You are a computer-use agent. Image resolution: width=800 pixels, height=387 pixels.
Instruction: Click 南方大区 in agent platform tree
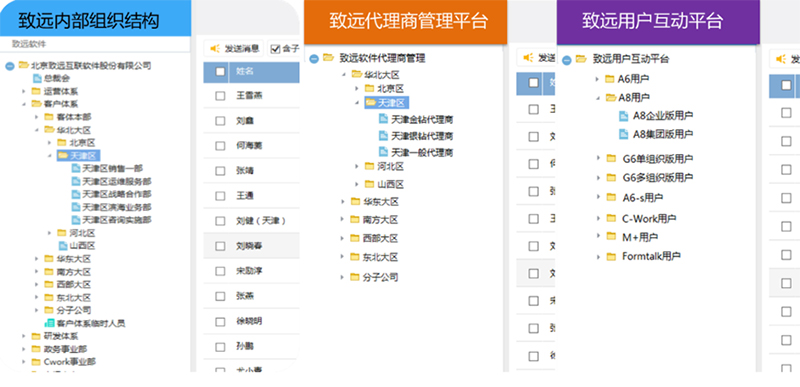coord(380,220)
